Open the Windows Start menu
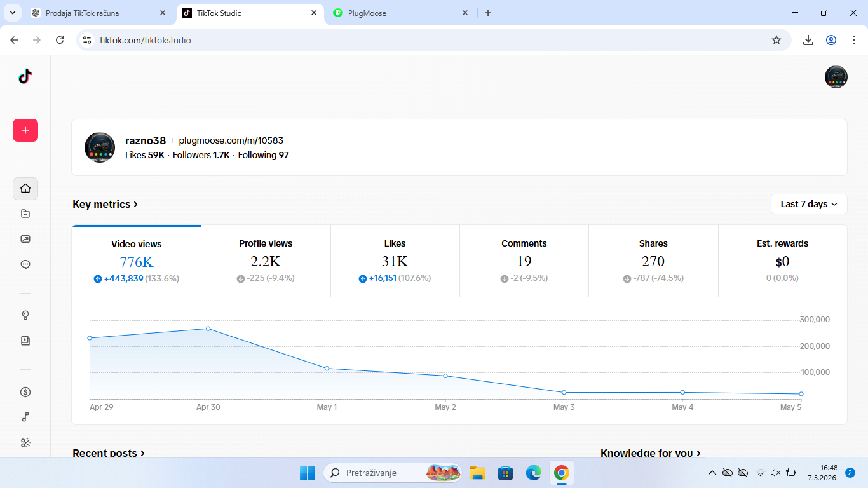Viewport: 868px width, 488px height. (x=307, y=473)
